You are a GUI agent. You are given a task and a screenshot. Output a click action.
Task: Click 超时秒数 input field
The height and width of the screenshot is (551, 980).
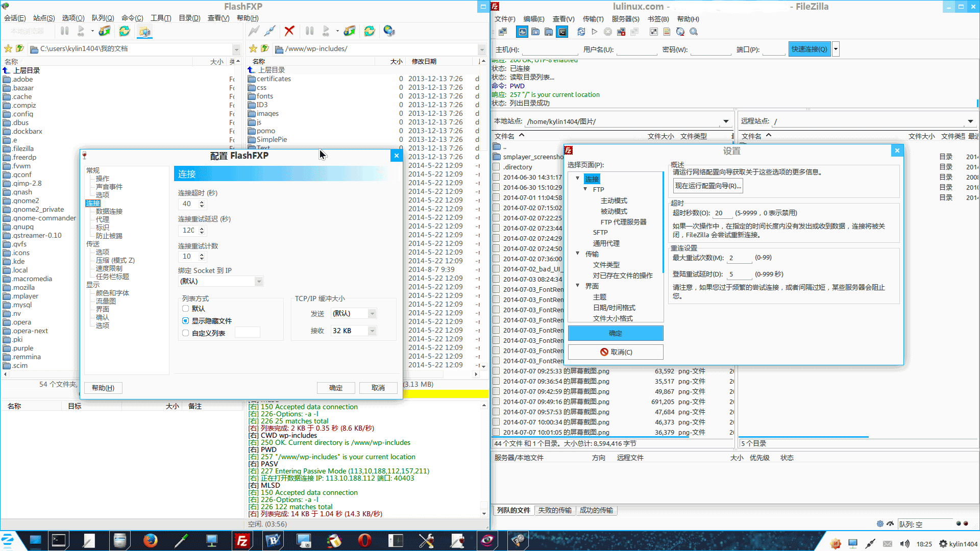[x=722, y=213]
